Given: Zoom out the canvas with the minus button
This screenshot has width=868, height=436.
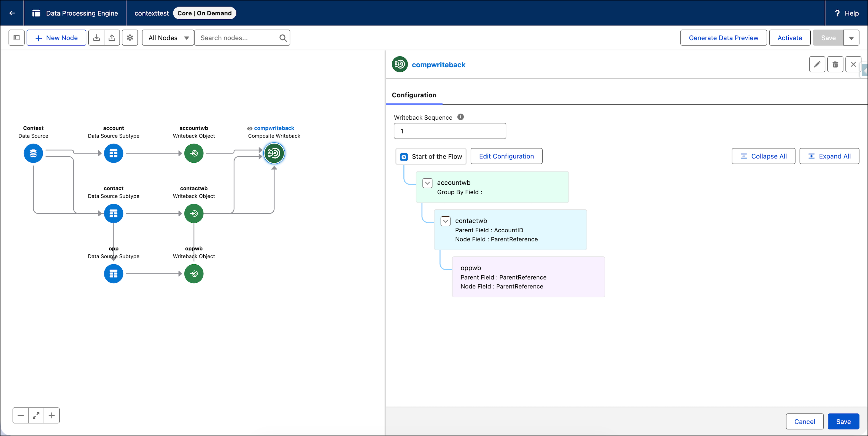Looking at the screenshot, I should (21, 415).
